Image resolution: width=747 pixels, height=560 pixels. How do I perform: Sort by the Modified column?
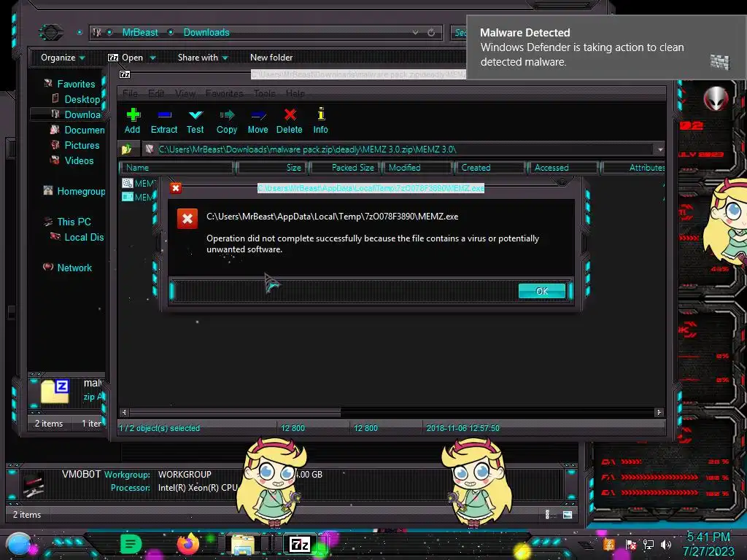coord(418,168)
